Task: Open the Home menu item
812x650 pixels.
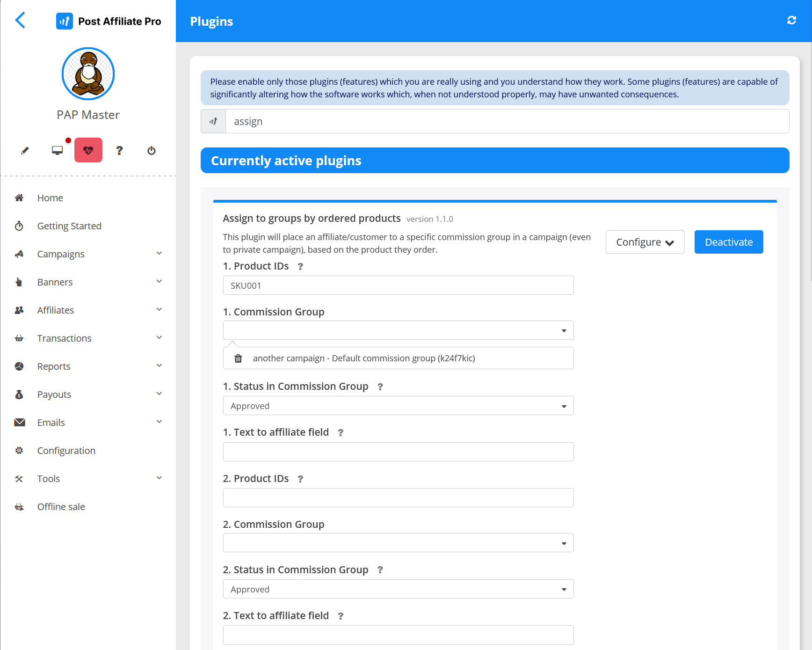Action: 50,198
